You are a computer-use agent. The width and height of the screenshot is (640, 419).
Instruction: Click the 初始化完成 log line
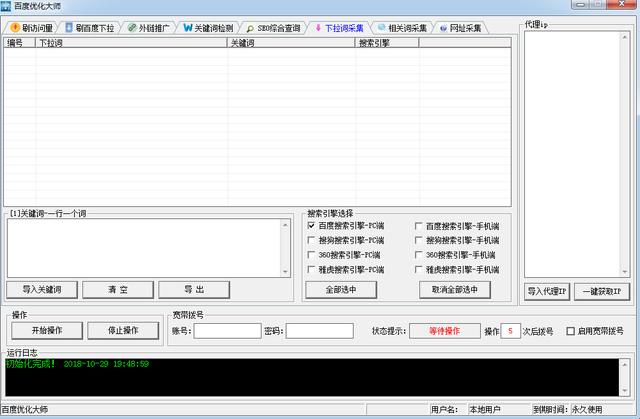point(77,364)
